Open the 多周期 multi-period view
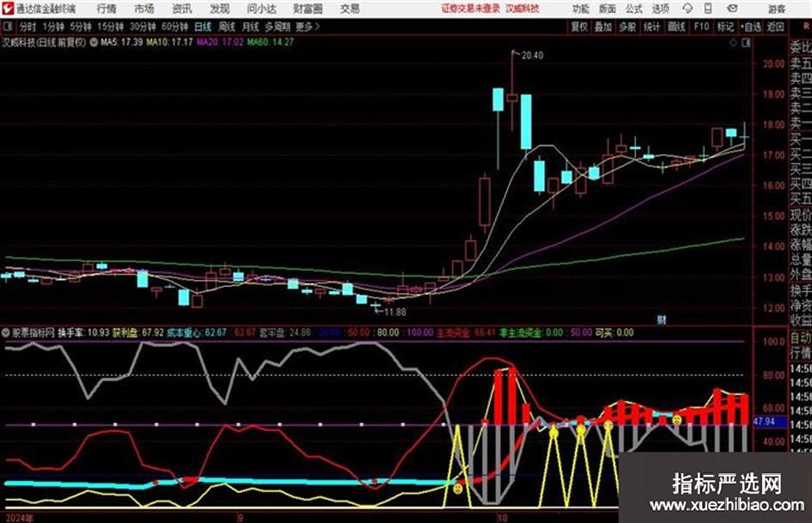Screen dimensions: 812x523 (277, 27)
